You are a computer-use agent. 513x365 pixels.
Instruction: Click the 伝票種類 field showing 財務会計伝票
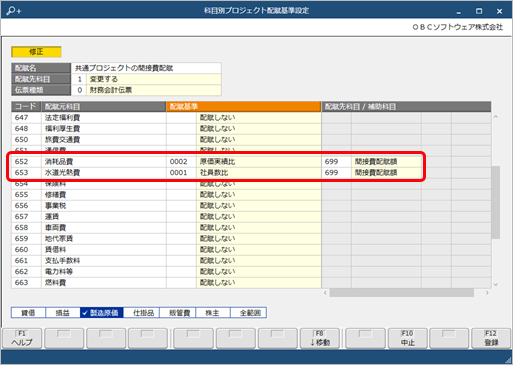coord(154,90)
